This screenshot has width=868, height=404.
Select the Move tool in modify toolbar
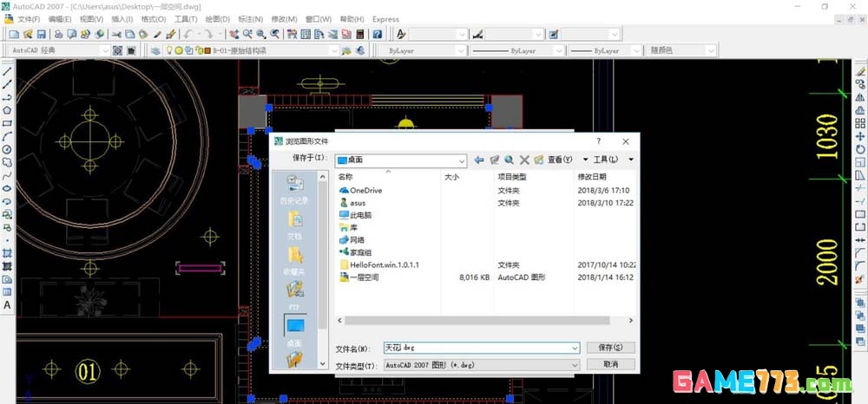(859, 136)
